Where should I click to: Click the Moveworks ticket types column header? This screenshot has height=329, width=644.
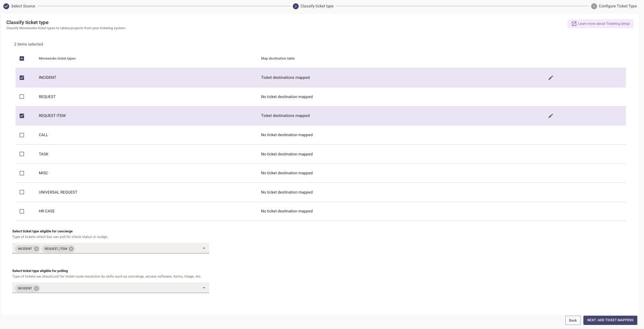pyautogui.click(x=57, y=58)
